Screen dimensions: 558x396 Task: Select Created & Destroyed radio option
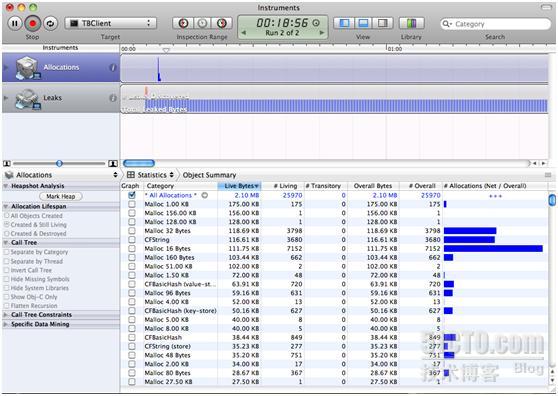coord(6,234)
